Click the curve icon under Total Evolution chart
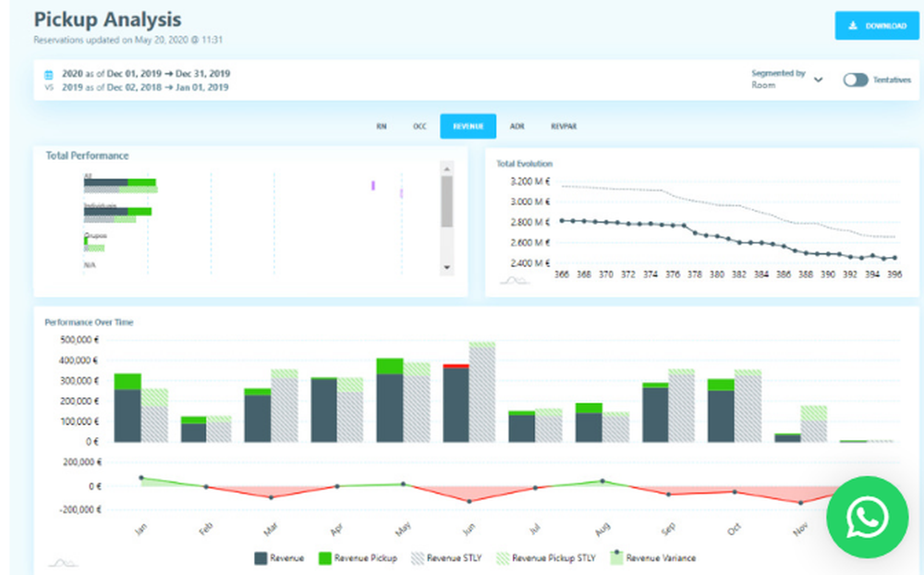 pos(515,281)
